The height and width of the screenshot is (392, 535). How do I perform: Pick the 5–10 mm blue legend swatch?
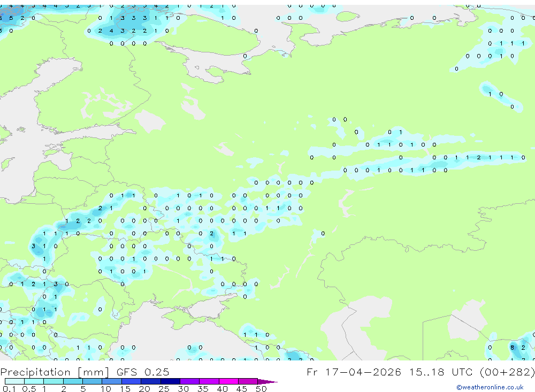(x=93, y=381)
